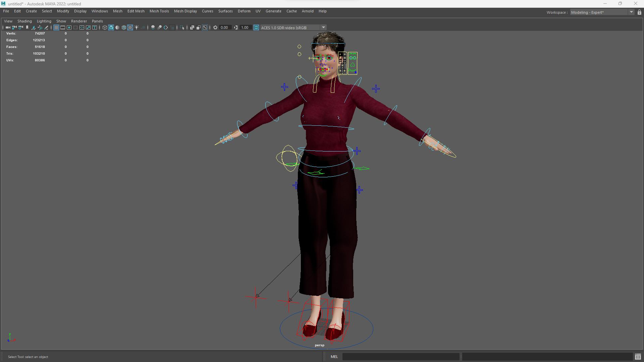Click the Depth of Field icon
This screenshot has height=362, width=644.
(172, 27)
